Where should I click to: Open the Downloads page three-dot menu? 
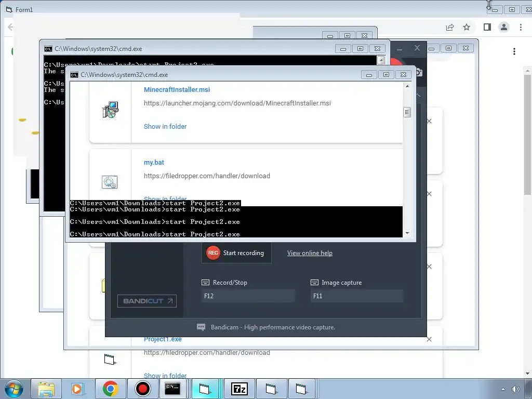click(514, 51)
